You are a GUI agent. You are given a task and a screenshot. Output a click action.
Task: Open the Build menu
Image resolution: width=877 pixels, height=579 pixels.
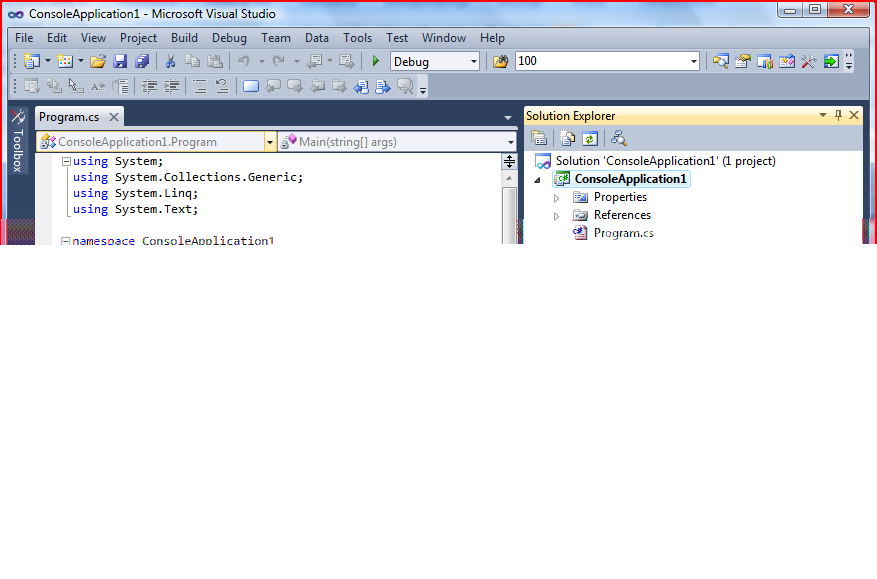[184, 38]
